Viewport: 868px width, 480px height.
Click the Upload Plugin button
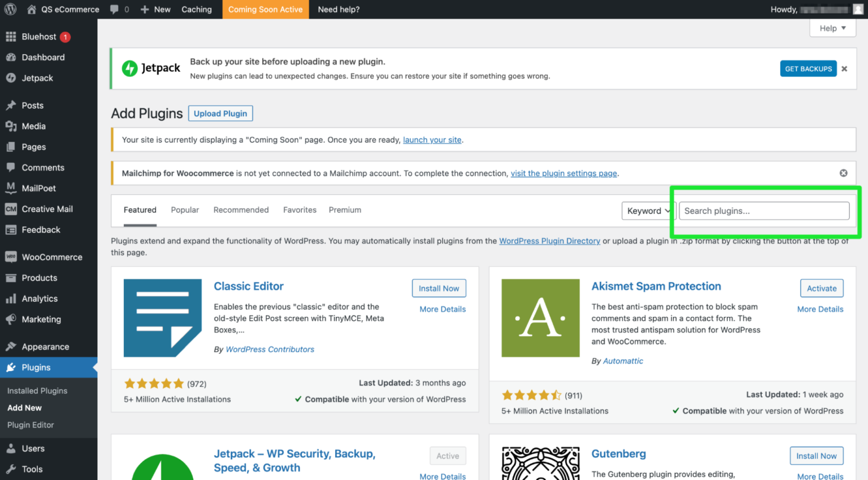tap(220, 113)
